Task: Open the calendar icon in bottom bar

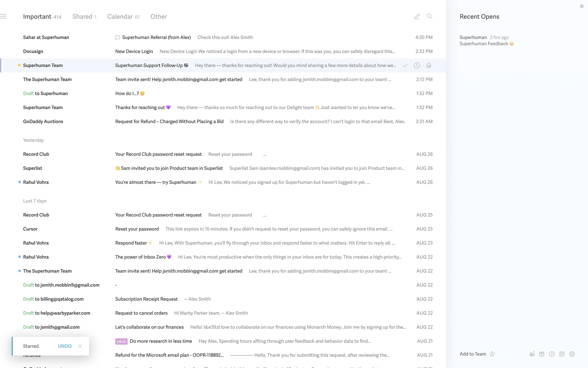Action: (562, 354)
